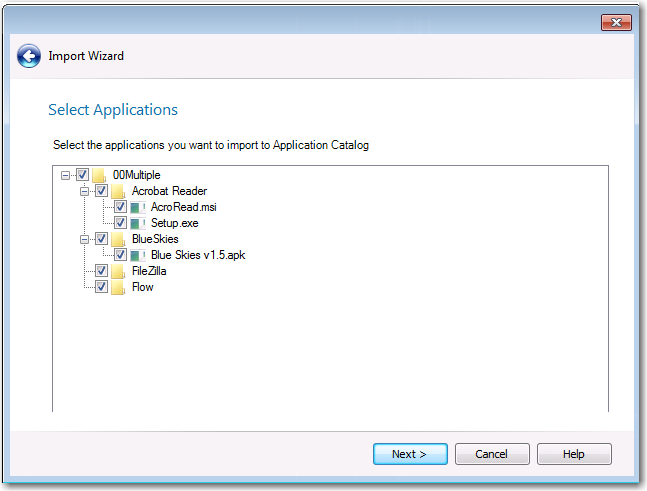Click the Blue Skies v1.5.apk file icon
The image size is (647, 491).
click(138, 256)
